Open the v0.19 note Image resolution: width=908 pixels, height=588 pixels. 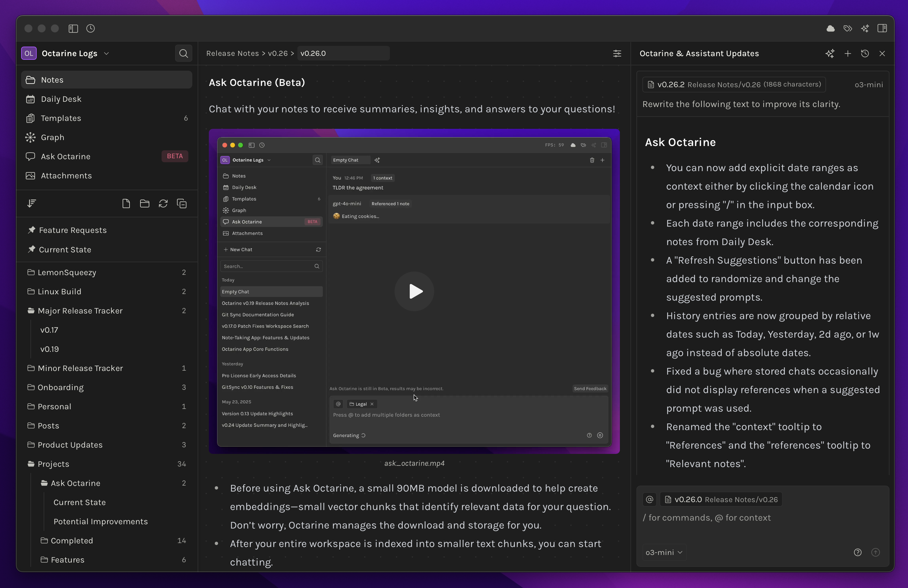coord(50,349)
